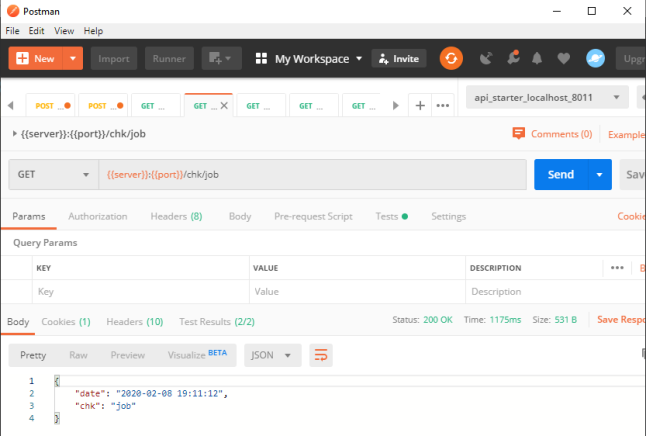The height and width of the screenshot is (436, 646).
Task: Click the Value input cell
Action: tap(357, 292)
